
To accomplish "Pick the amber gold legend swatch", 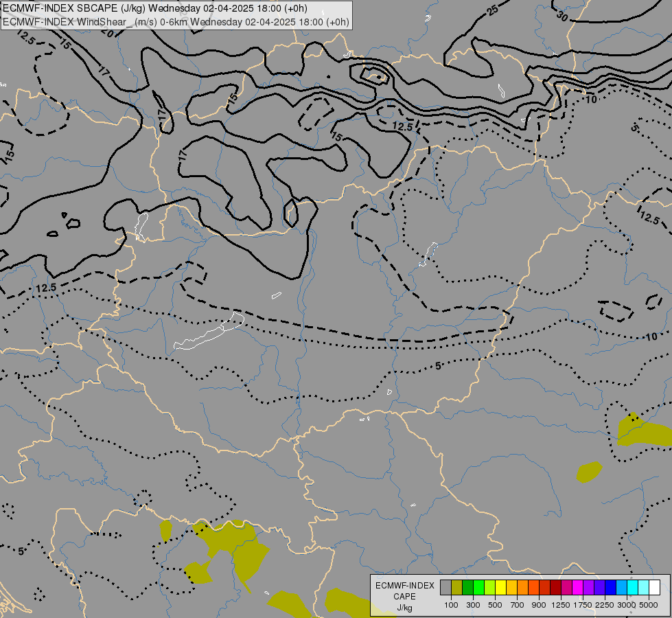I will pos(511,587).
